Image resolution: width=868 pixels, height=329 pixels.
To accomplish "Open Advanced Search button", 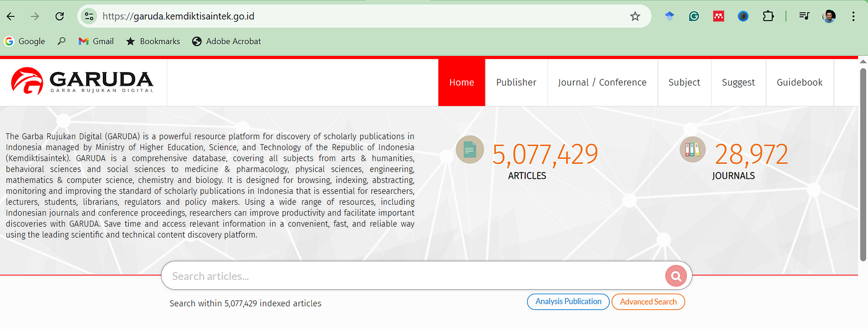I will (x=648, y=302).
